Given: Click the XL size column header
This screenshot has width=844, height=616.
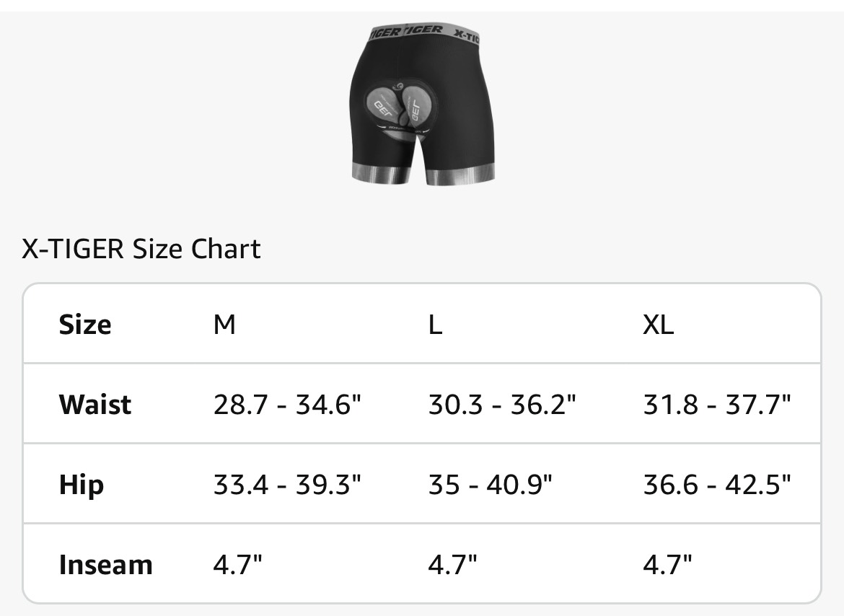Looking at the screenshot, I should pos(659,325).
